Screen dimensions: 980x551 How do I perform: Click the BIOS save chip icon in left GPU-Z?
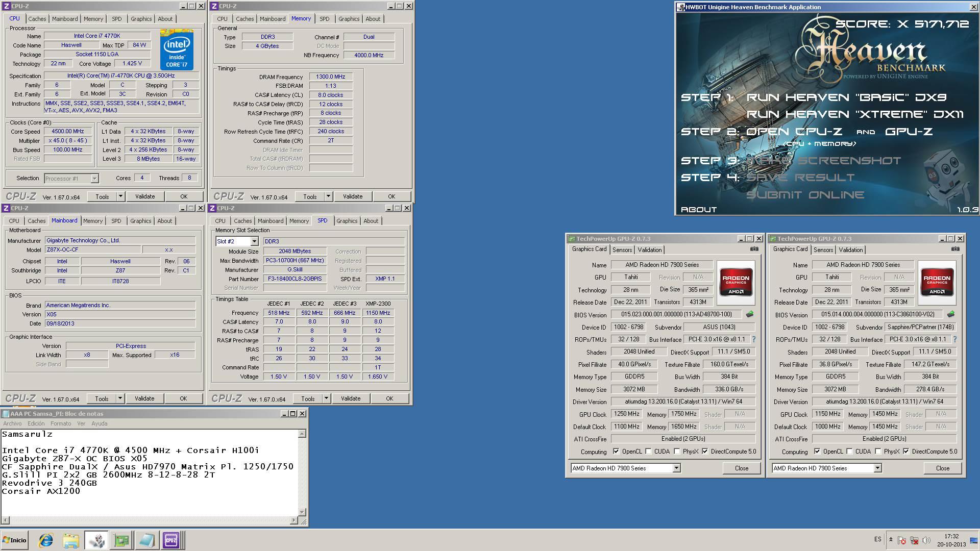coord(749,314)
